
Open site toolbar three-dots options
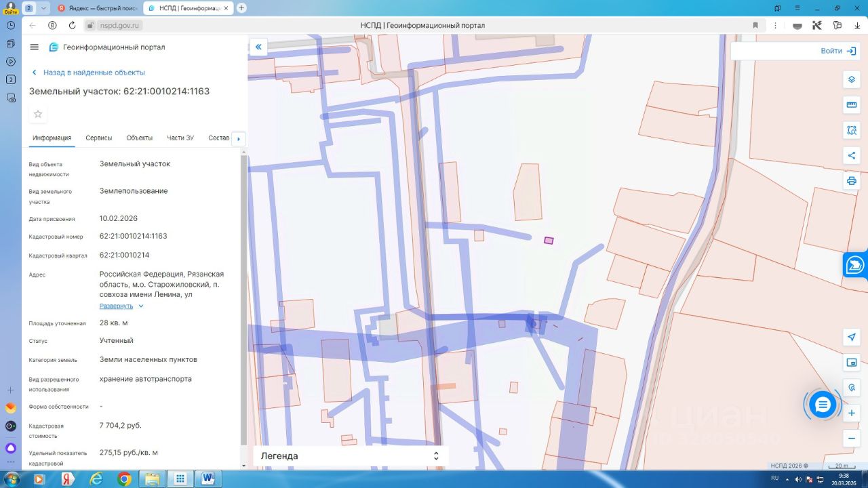(x=776, y=26)
